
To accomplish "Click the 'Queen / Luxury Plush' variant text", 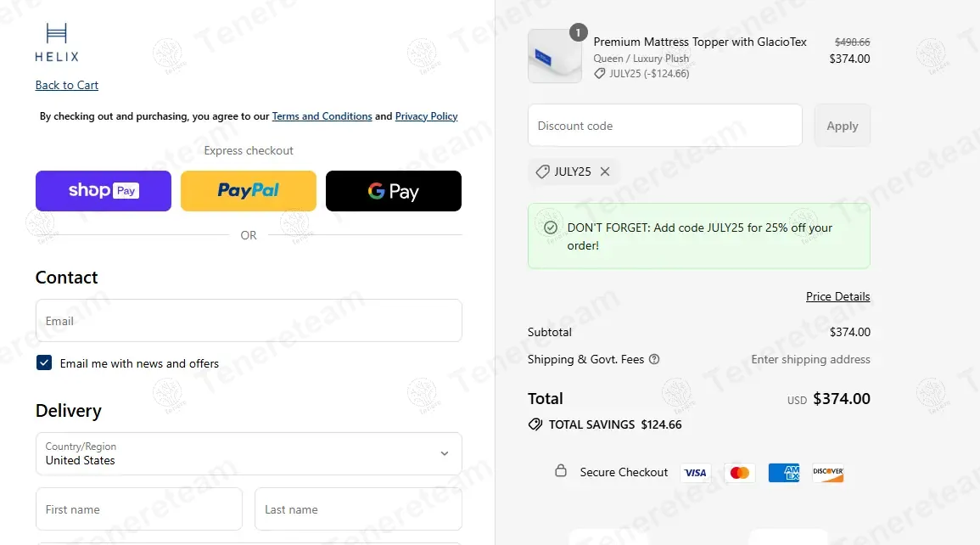I will [641, 58].
